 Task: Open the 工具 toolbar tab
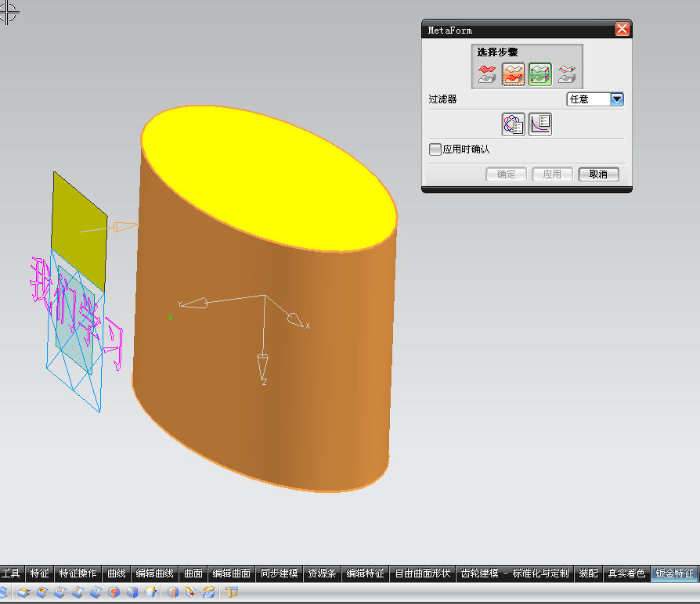pos(11,573)
